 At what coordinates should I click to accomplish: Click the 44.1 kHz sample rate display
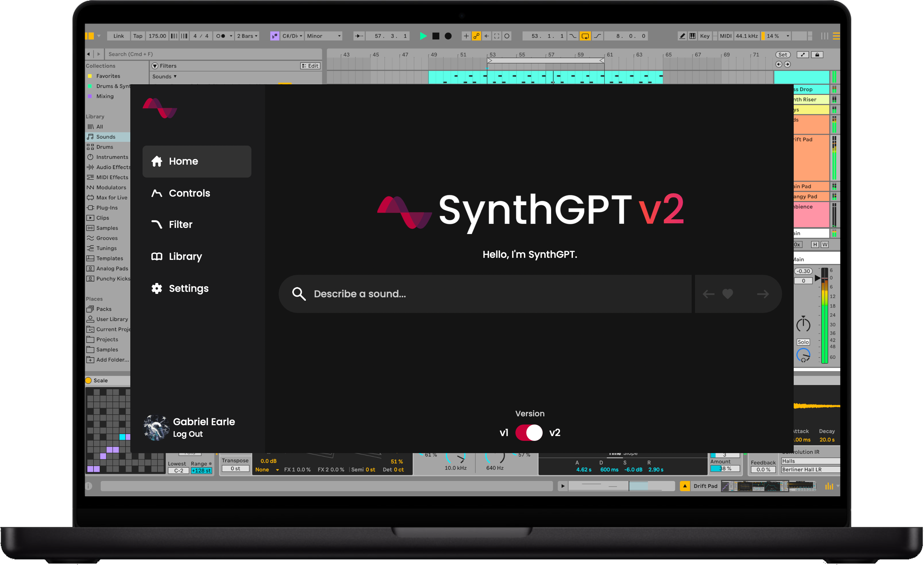747,36
